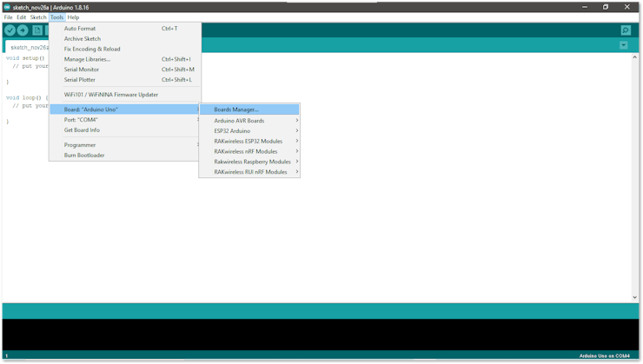Launch the Serial Monitor menu entry
The image size is (643, 364).
(125, 69)
